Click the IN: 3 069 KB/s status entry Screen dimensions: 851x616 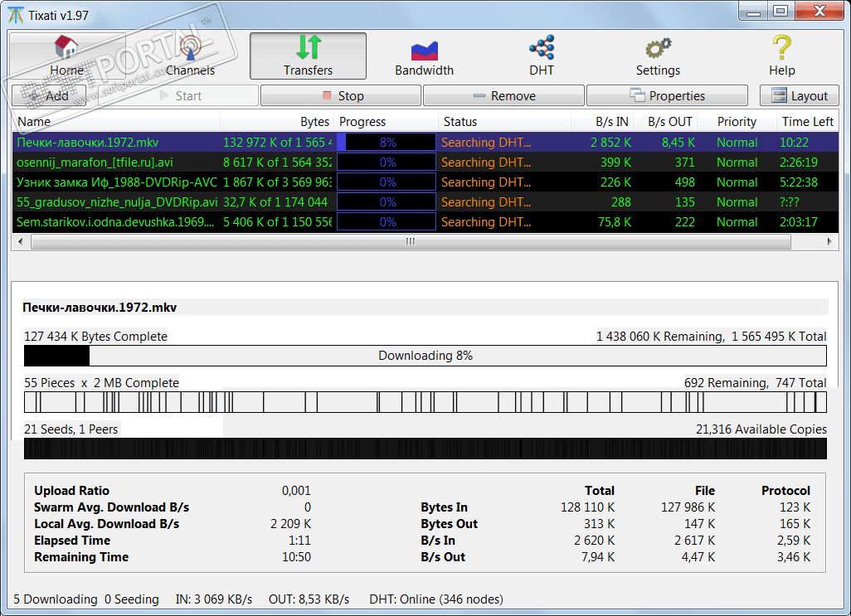214,599
